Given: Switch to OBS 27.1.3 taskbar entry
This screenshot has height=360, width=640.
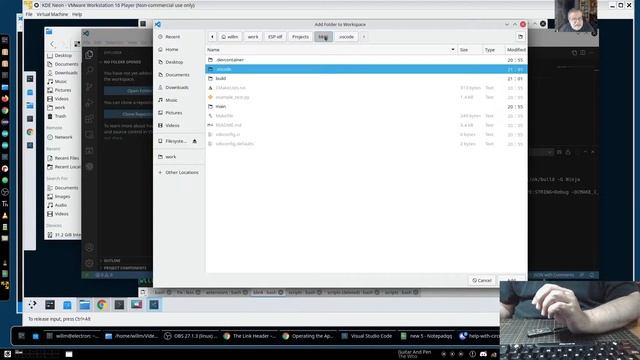Looking at the screenshot, I should coord(191,336).
